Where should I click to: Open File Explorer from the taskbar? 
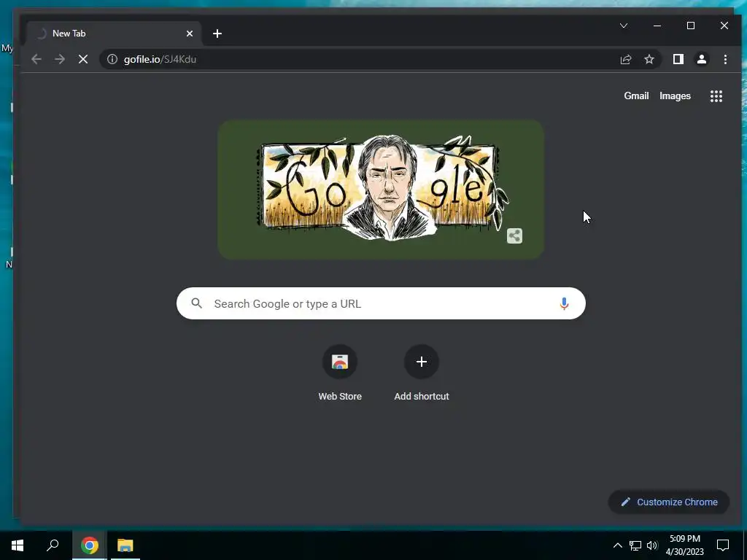(125, 545)
